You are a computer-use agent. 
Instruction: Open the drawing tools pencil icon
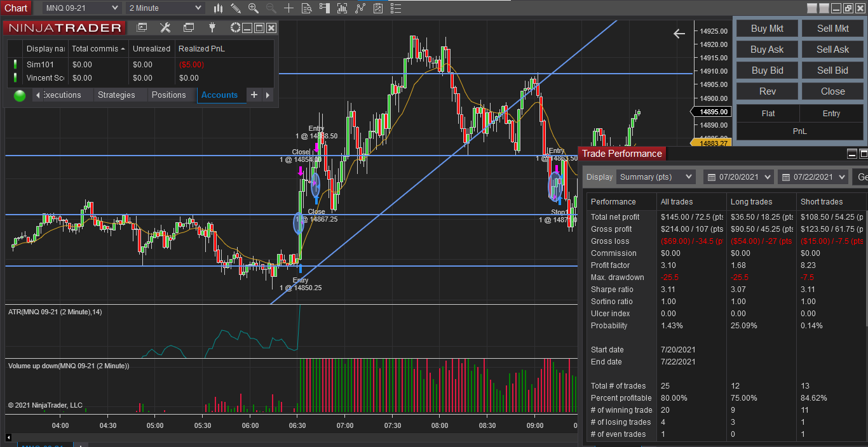click(x=236, y=8)
